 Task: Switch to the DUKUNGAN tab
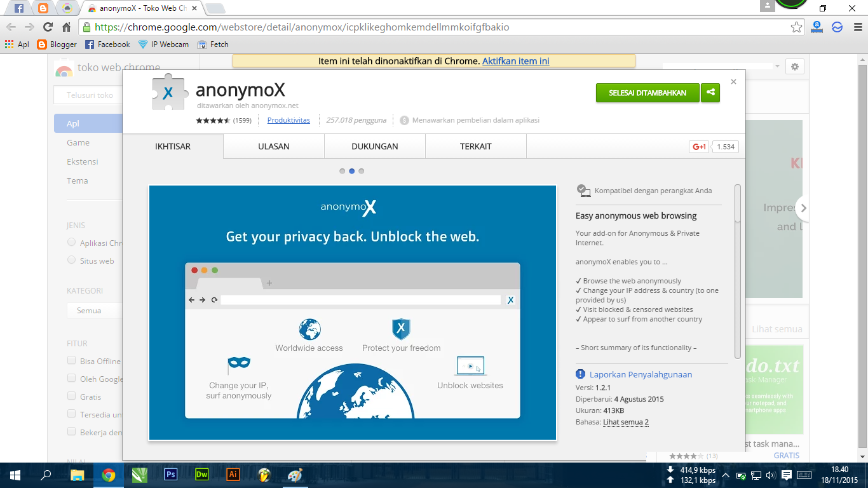point(375,146)
